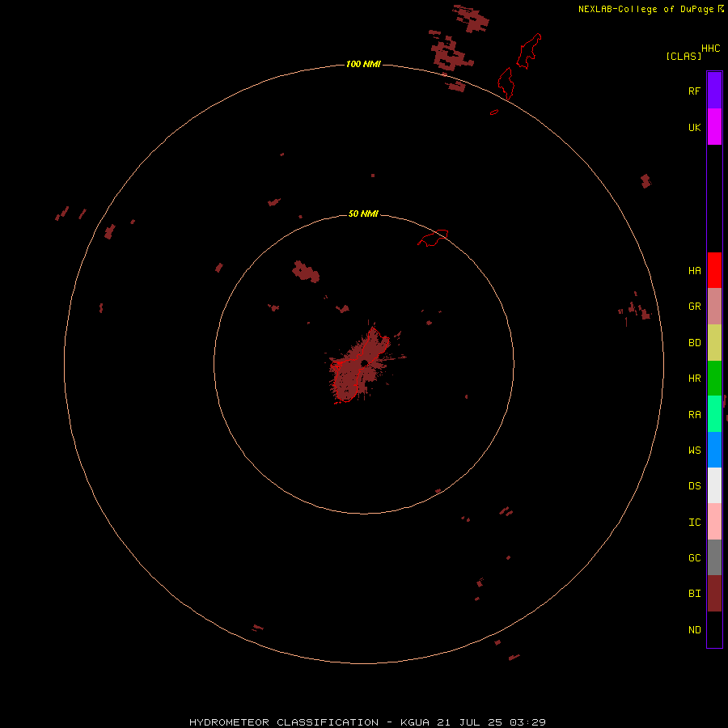Image resolution: width=728 pixels, height=728 pixels.
Task: Click the '03:29' timestamp
Action: (527, 722)
